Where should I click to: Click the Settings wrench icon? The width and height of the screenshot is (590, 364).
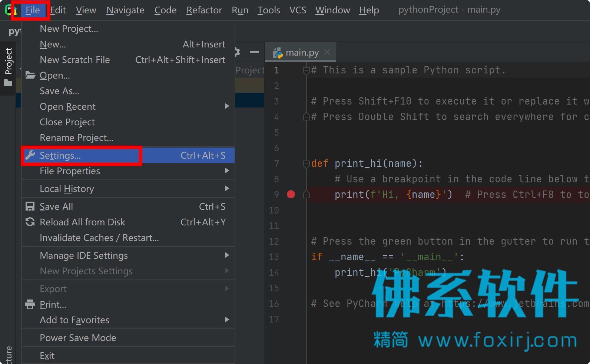click(x=30, y=155)
